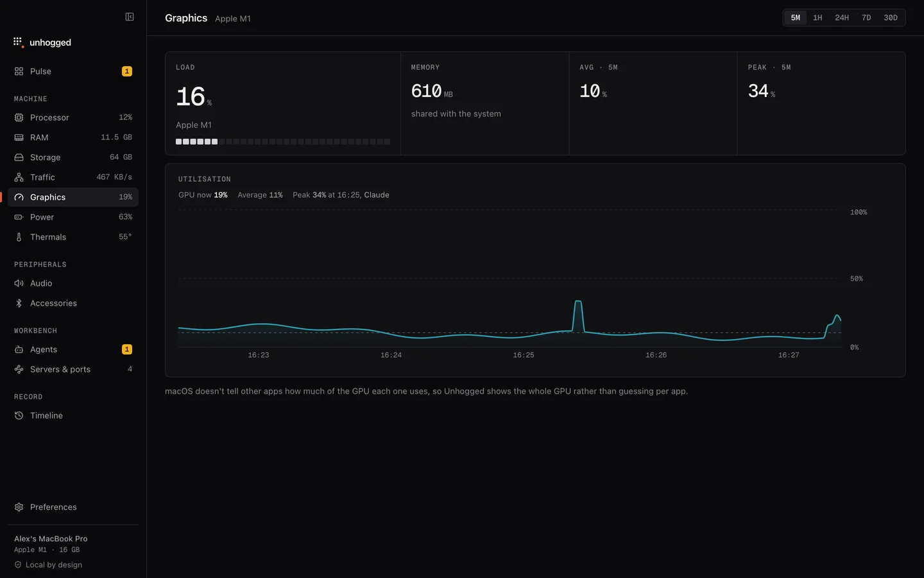Open the Thermals section
924x578 pixels.
(73, 237)
